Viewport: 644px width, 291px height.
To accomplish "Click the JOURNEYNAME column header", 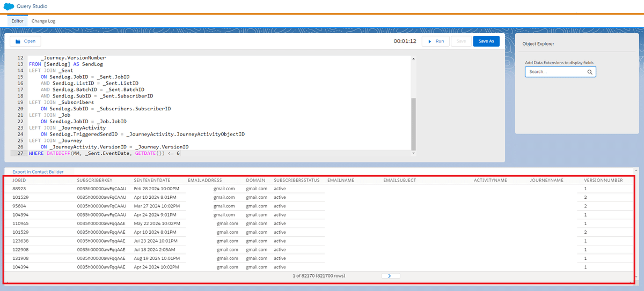I will 546,181.
